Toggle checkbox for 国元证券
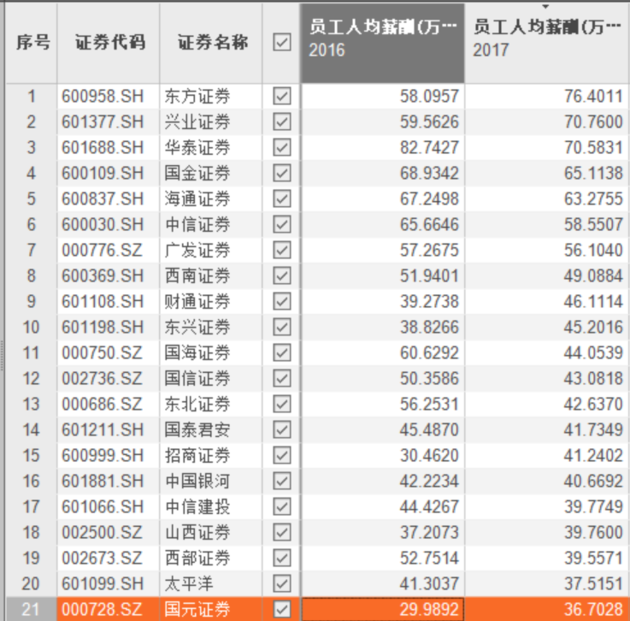The width and height of the screenshot is (630, 621). (282, 609)
